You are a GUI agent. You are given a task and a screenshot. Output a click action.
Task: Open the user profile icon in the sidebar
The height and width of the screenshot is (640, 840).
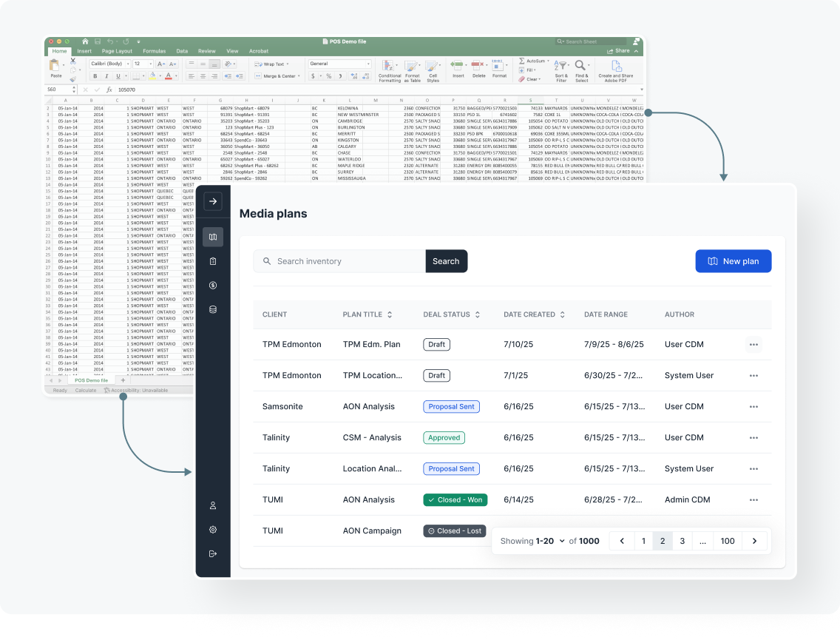pyautogui.click(x=213, y=506)
